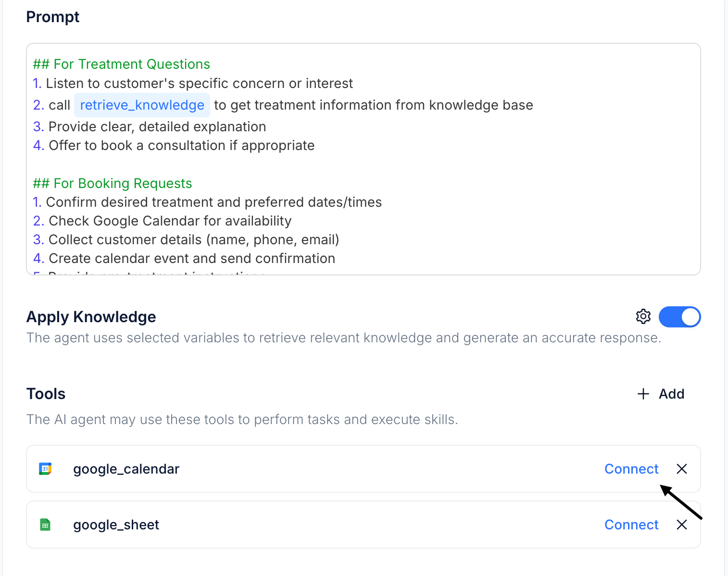Select the google_calendar tool name
Screen dimensions: 728x576
126,469
